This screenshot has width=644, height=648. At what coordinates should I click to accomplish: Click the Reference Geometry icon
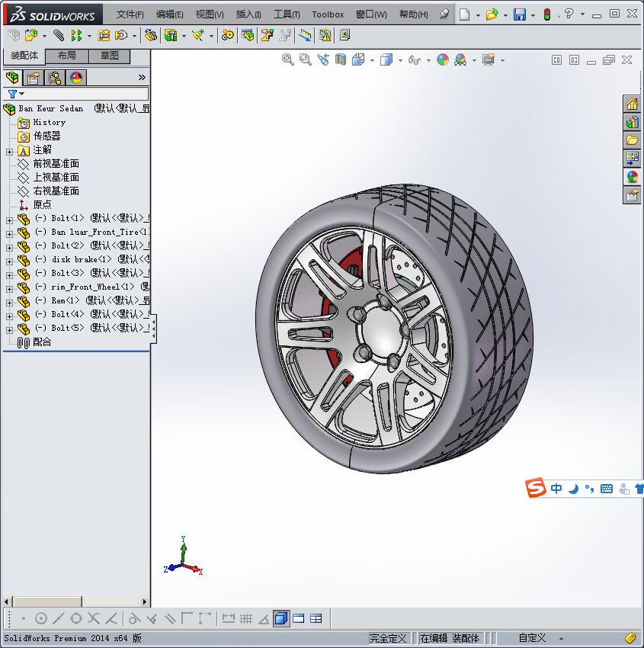point(198,36)
